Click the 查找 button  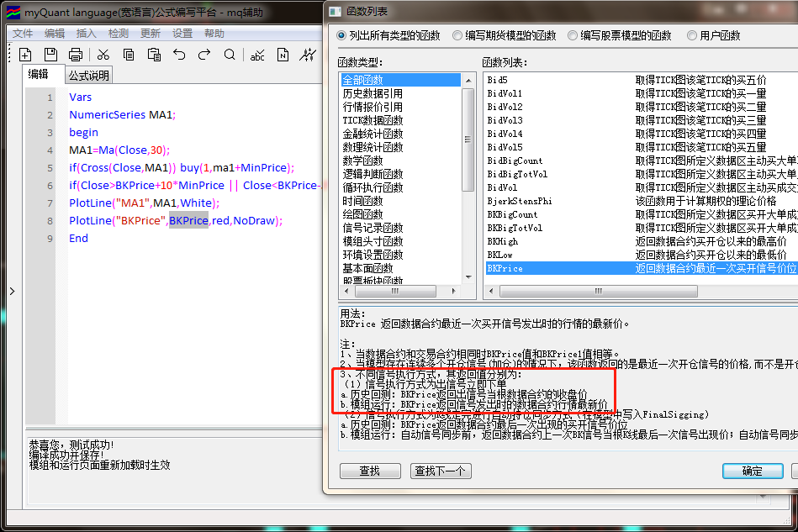369,471
